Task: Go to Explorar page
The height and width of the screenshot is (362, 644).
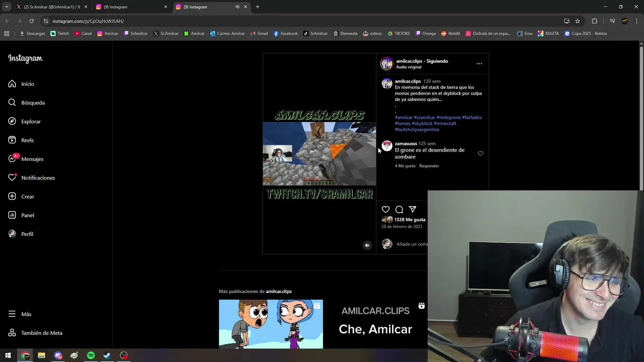Action: coord(24,121)
